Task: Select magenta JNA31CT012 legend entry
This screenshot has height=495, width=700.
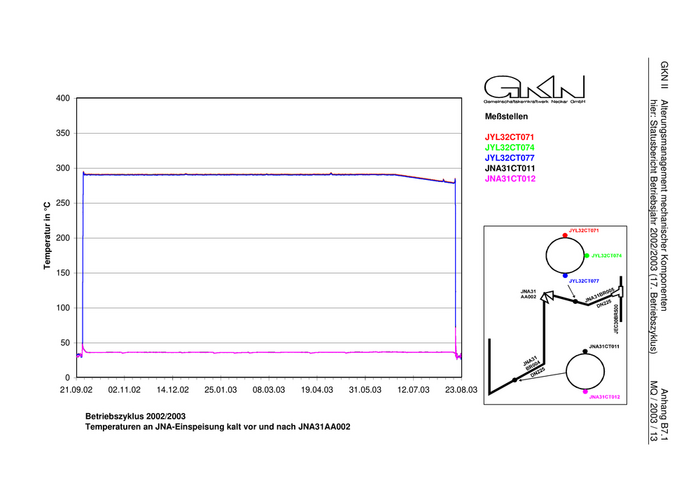Action: click(509, 179)
